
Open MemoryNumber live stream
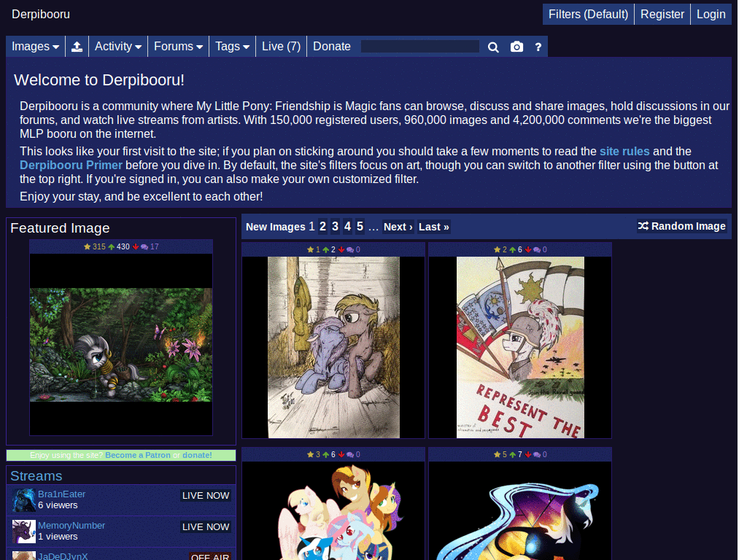coord(71,526)
